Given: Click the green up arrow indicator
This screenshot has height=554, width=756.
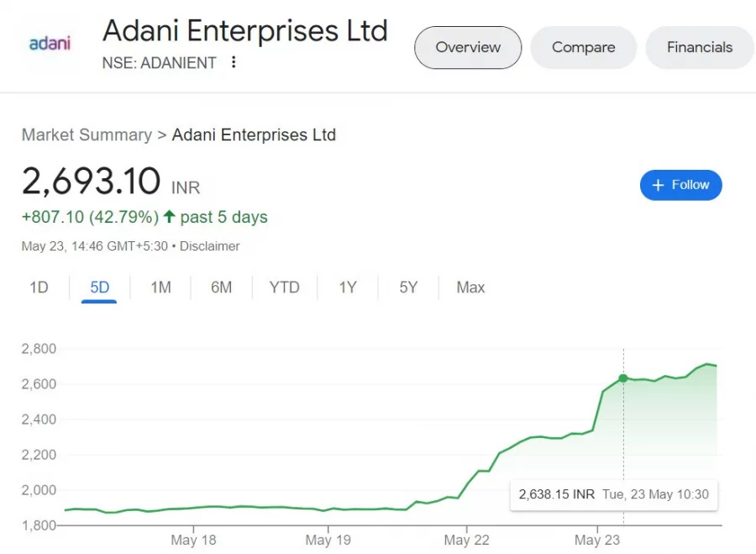Looking at the screenshot, I should [169, 216].
